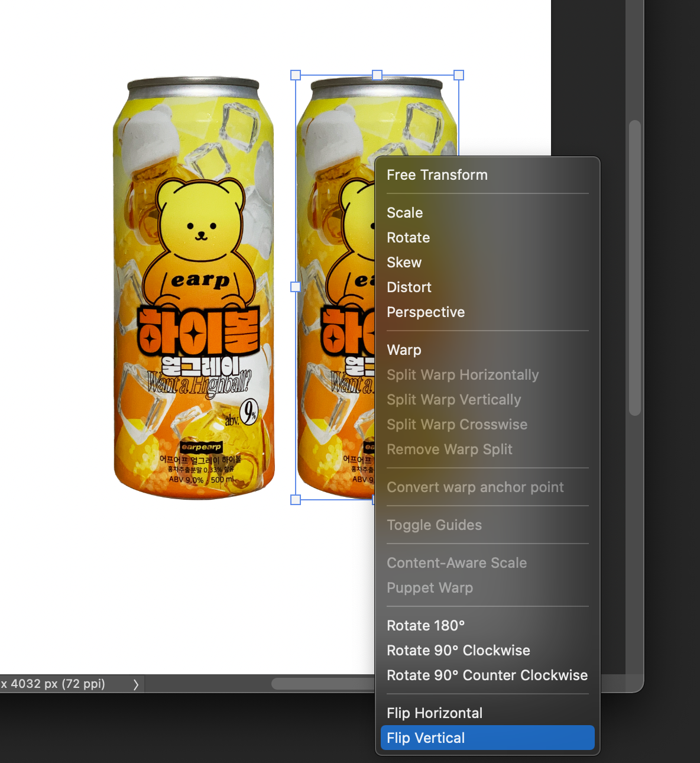Select the Scale transform option
Viewport: 700px width, 763px height.
click(487, 213)
